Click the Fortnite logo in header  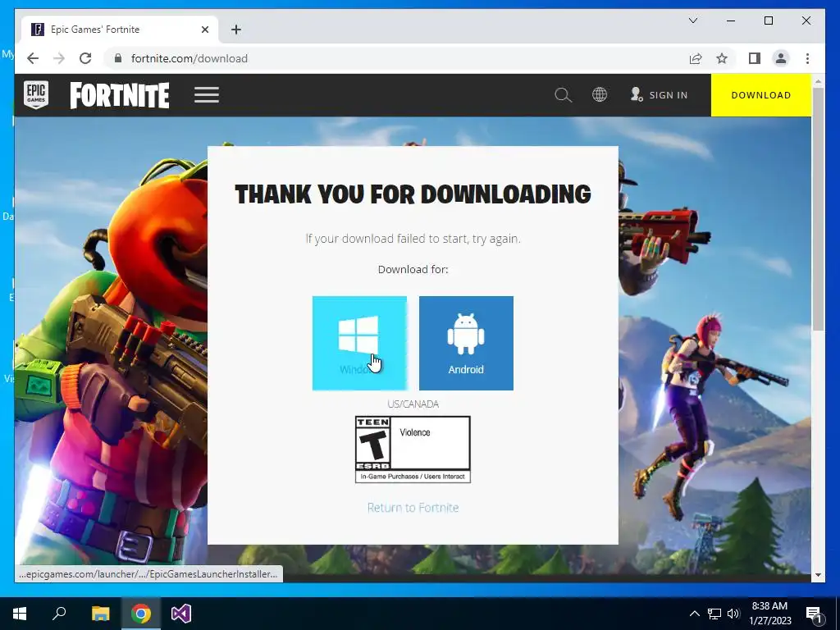[120, 95]
